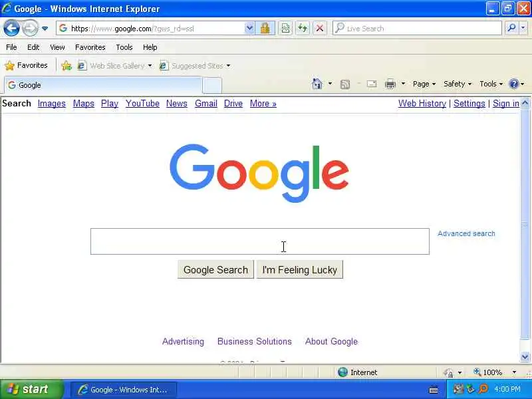
Task: Open the Edit menu
Action: 33,47
